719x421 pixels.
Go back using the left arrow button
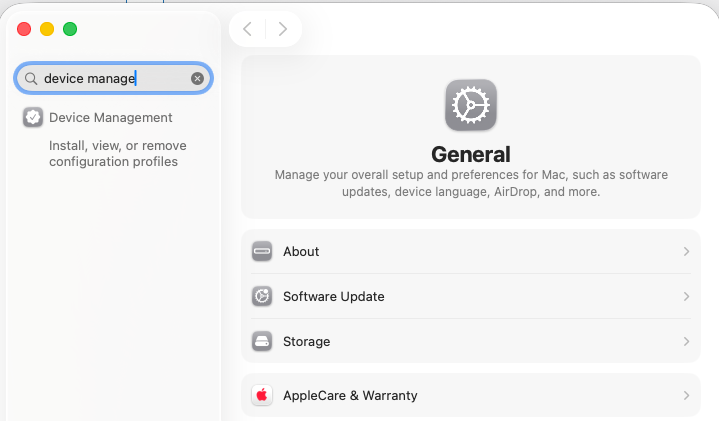pos(247,29)
